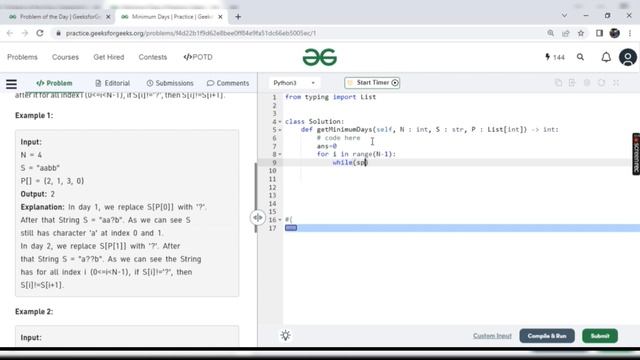Expand the tab search chevron in title bar
This screenshot has height=360, width=640.
(564, 16)
